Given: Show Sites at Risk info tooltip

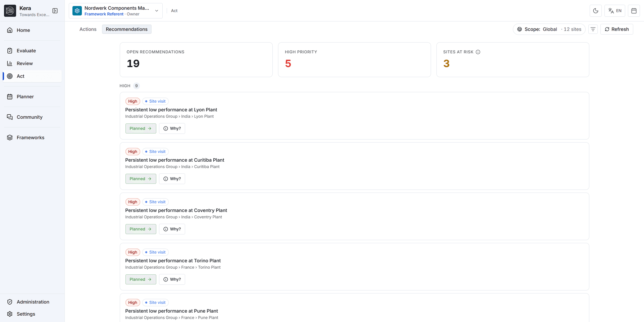Looking at the screenshot, I should click(478, 52).
